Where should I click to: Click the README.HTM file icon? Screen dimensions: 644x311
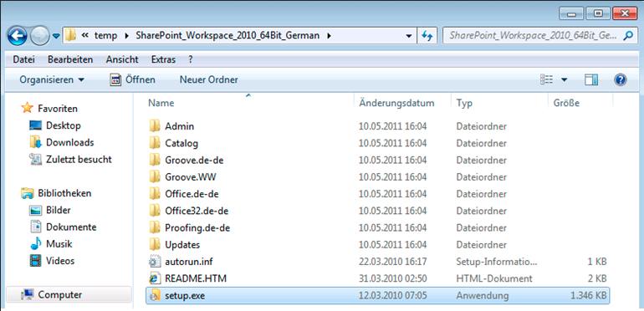click(155, 278)
